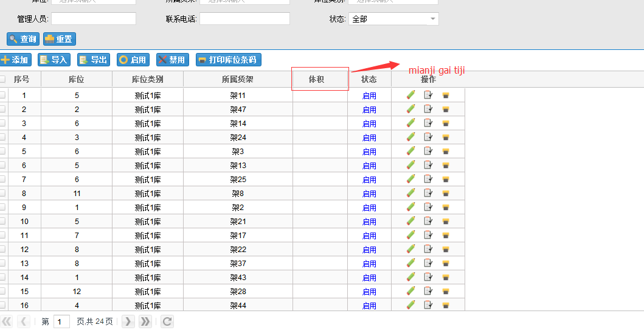Click the refresh icon in the pagination bar
Viewport: 644px width, 330px height.
(167, 321)
